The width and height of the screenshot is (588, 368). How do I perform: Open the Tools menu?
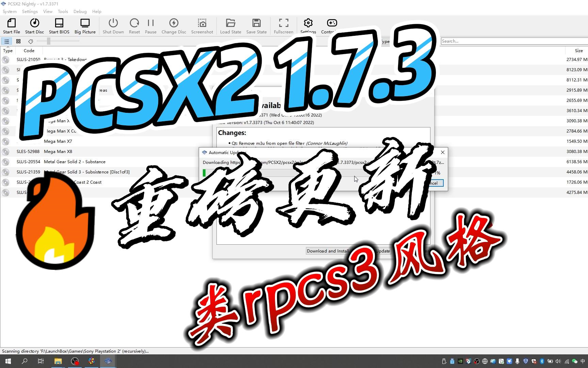[63, 11]
